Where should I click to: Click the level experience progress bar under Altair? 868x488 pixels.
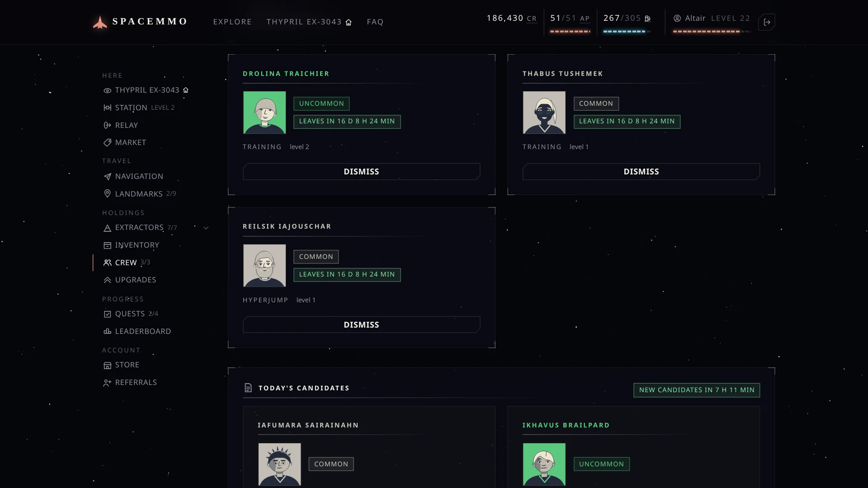(712, 32)
